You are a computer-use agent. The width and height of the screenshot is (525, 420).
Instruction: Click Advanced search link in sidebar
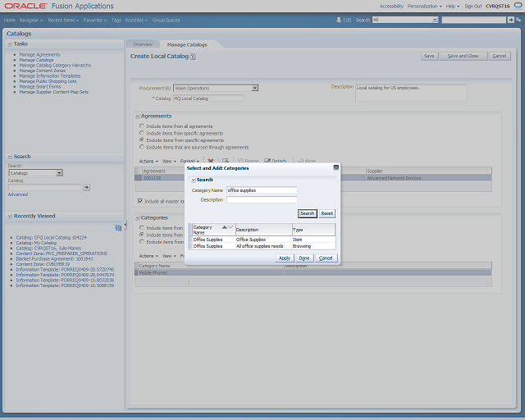pos(18,194)
